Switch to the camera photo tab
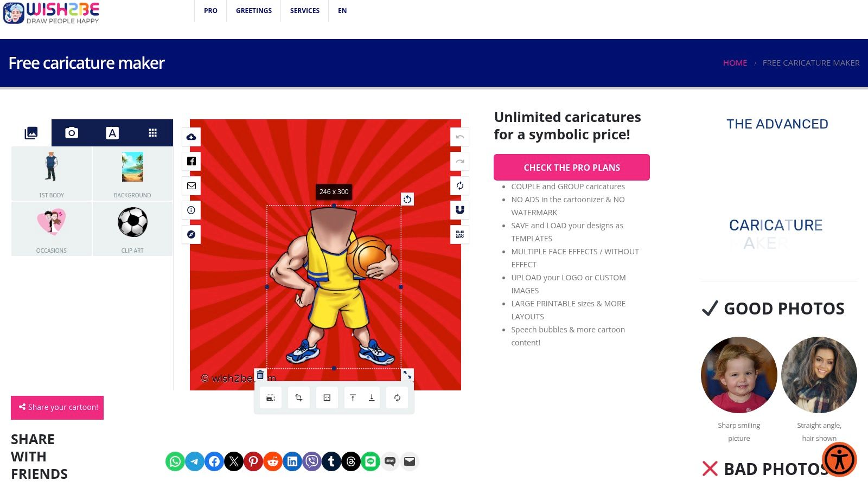This screenshot has width=868, height=488. pos(72,133)
